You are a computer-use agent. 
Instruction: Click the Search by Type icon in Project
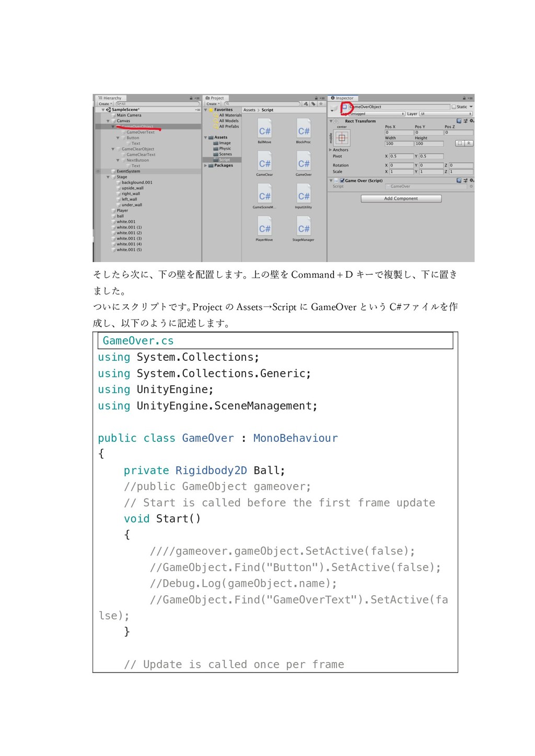click(306, 104)
